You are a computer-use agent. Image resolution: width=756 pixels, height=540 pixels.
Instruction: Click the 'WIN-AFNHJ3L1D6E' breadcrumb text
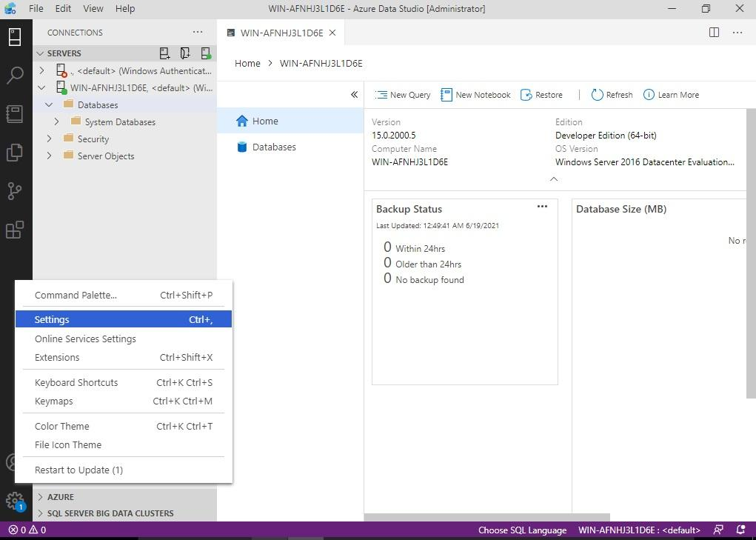coord(321,63)
